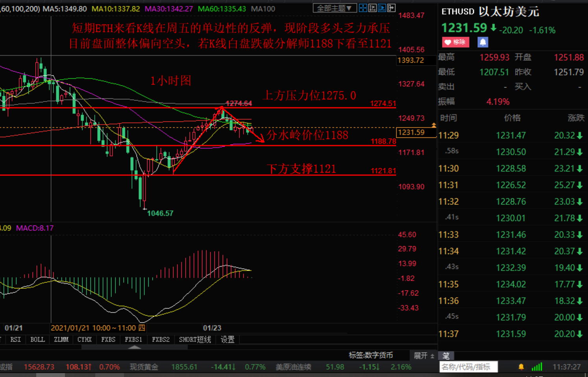Click the blue crosshair icon in chart toolbar
This screenshot has height=377, width=588.
click(363, 8)
